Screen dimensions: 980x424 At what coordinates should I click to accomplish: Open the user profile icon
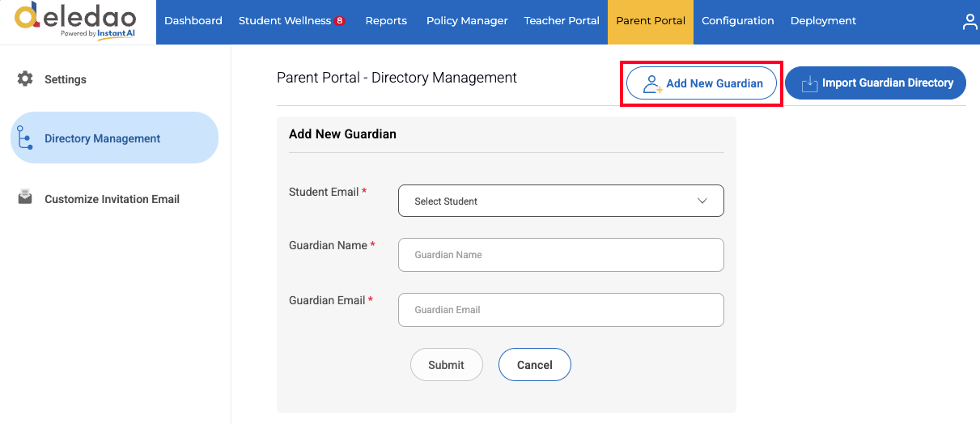pos(969,22)
